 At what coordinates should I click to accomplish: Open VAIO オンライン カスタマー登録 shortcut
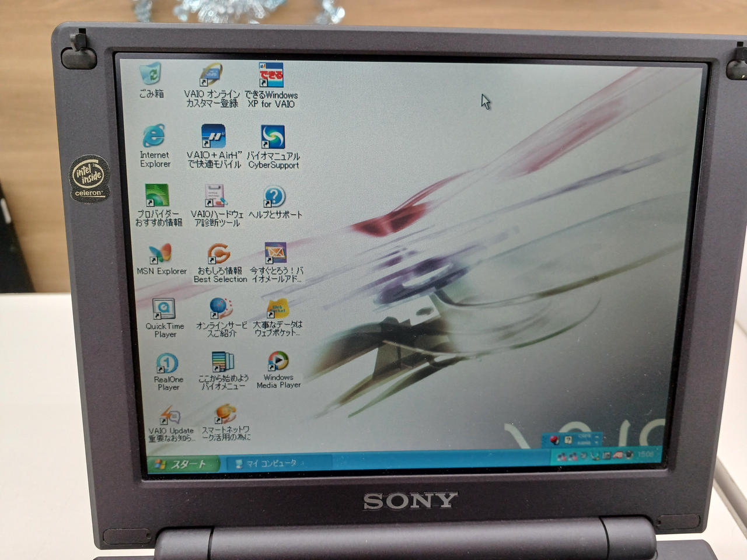click(x=212, y=76)
